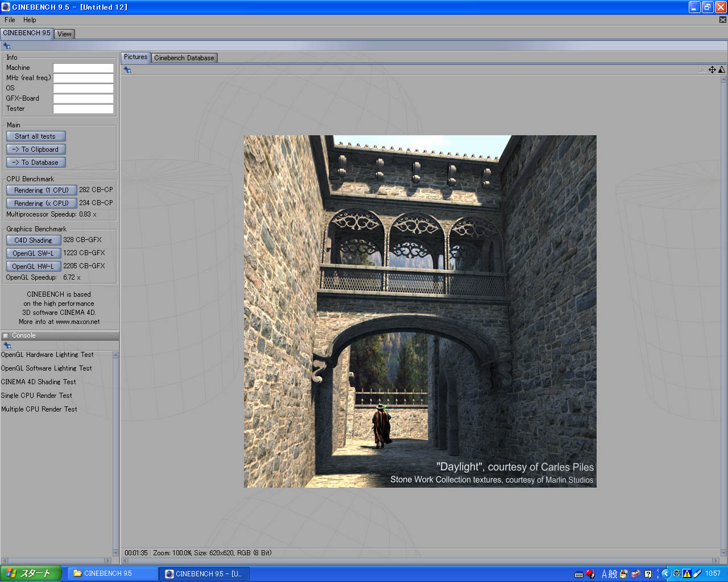Click the Machine input field
The image size is (728, 582).
pyautogui.click(x=83, y=68)
